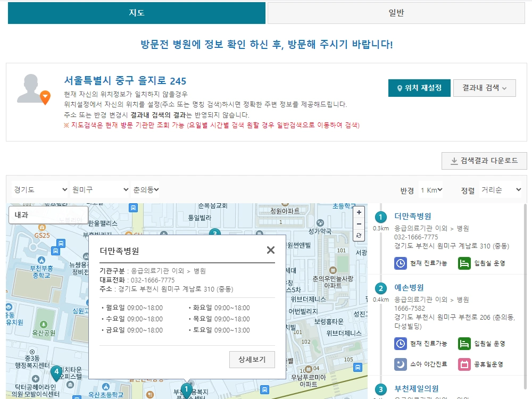Image resolution: width=532 pixels, height=399 pixels.
Task: Open the 거리순 sort order dropdown
Action: pos(501,190)
